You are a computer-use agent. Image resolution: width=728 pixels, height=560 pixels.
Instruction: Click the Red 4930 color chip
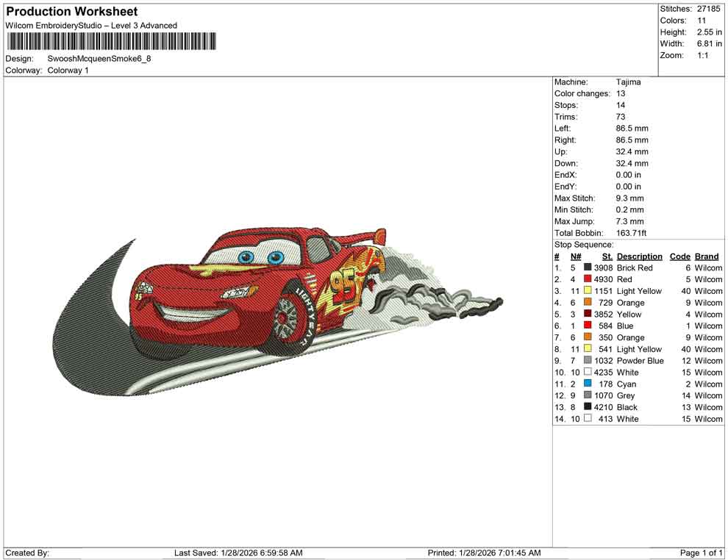tap(587, 279)
